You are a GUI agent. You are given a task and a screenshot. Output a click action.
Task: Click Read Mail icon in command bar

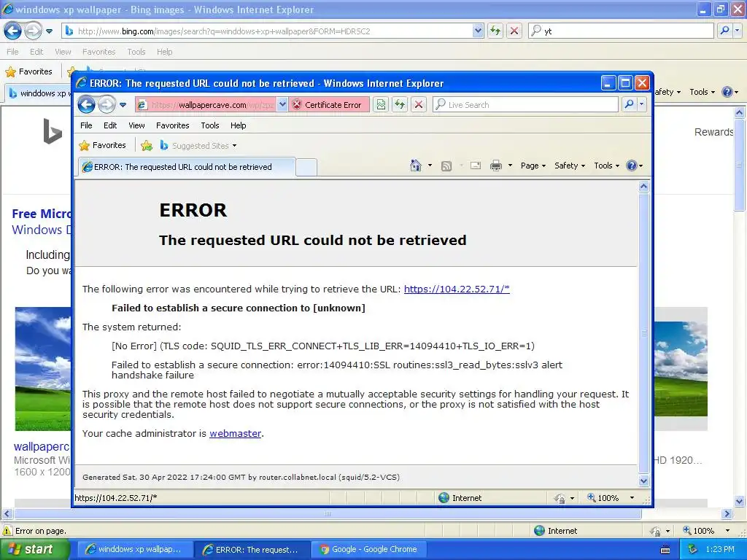click(x=476, y=166)
